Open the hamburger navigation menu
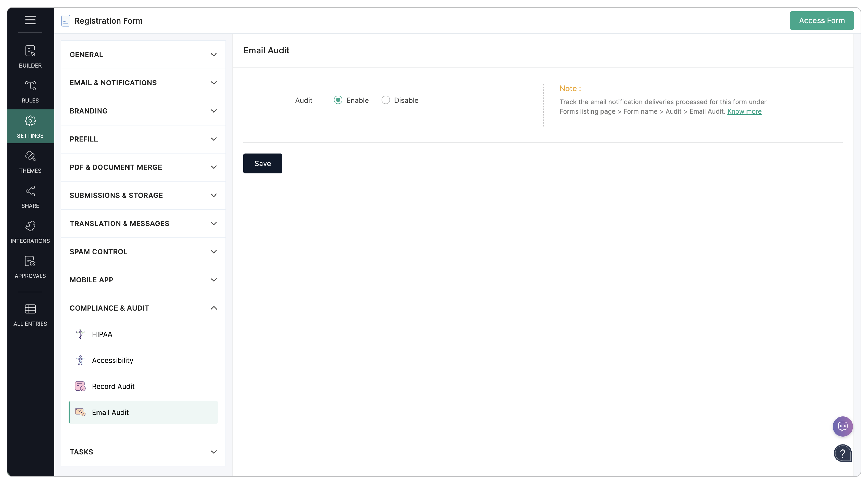Viewport: 868px width, 484px height. (30, 20)
